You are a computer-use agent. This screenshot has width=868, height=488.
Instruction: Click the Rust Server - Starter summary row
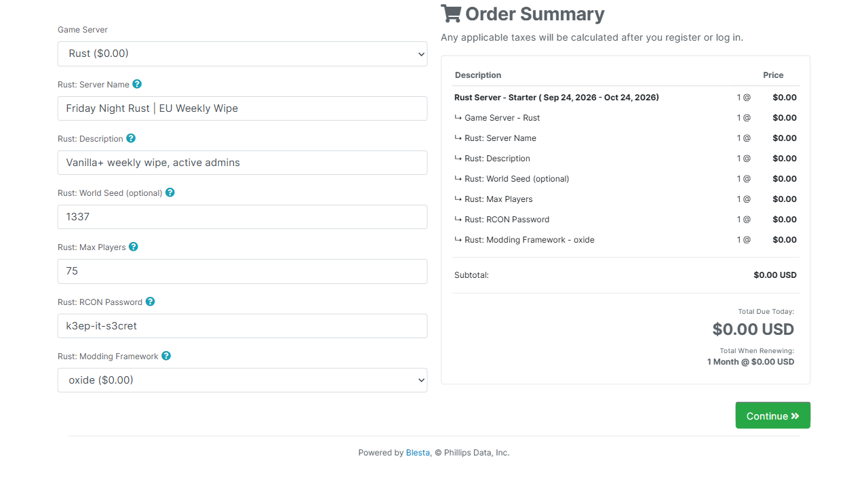click(x=625, y=98)
